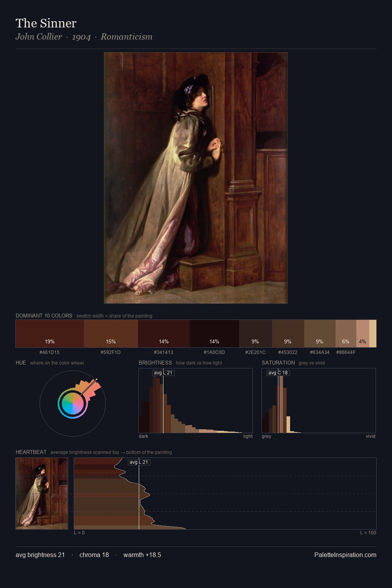Select the 15% swatch above #592F1D
Viewport: 392px width, 588px height.
pos(111,334)
